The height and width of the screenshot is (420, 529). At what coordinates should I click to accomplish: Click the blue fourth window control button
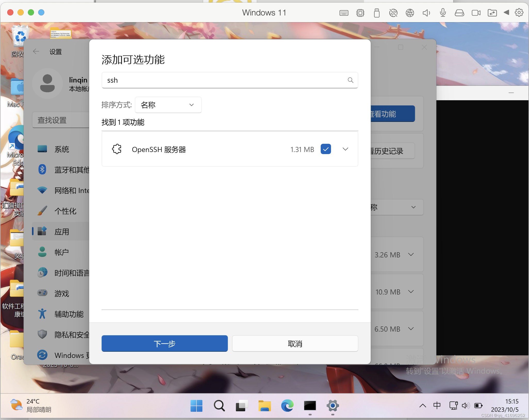(41, 12)
